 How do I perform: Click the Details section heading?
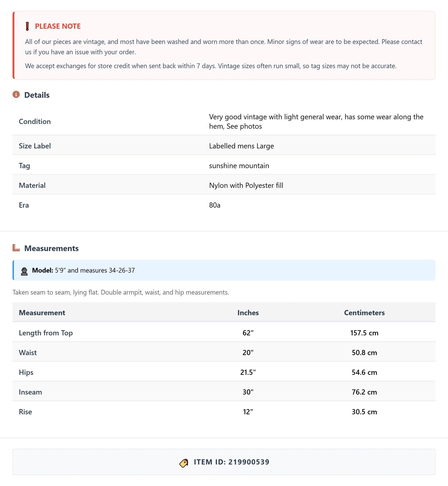click(x=37, y=95)
